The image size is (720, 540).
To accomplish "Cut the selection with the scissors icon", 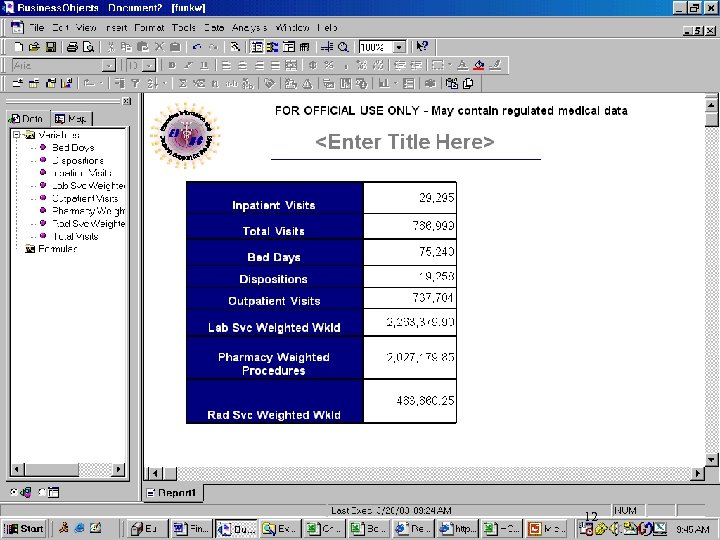I will 111,46.
